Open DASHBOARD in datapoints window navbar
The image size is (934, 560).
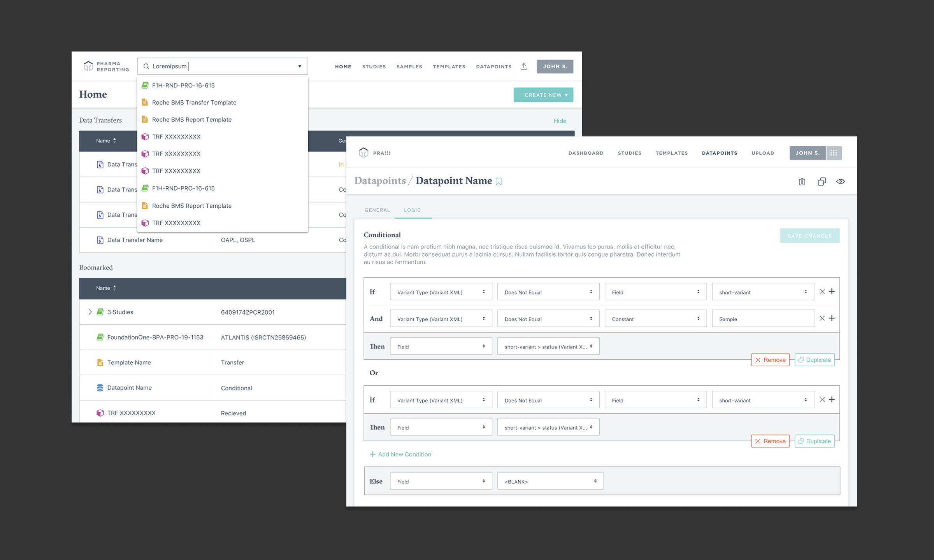[x=586, y=153]
